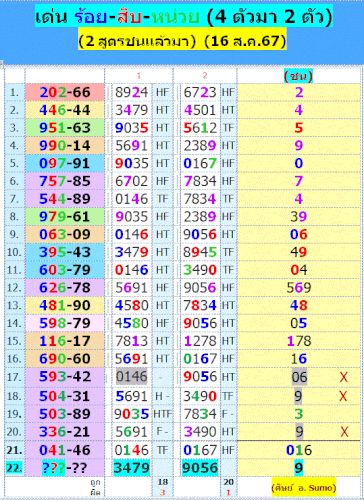Click the highlighted 3479 cell in row 22
364x500 pixels.
click(x=132, y=468)
